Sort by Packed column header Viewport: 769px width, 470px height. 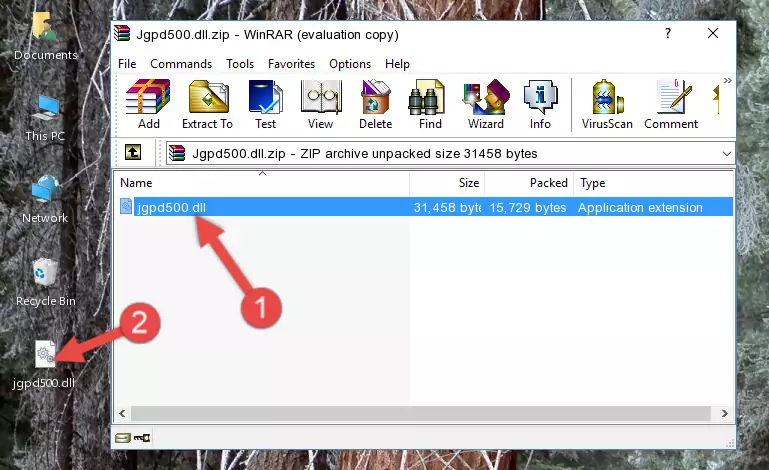tap(529, 183)
